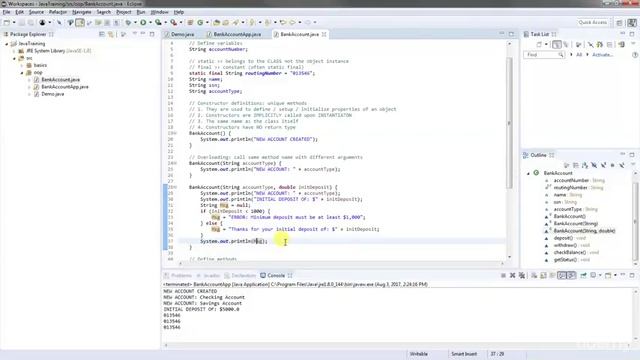Select checkBalance() method in Outline

pos(576,253)
